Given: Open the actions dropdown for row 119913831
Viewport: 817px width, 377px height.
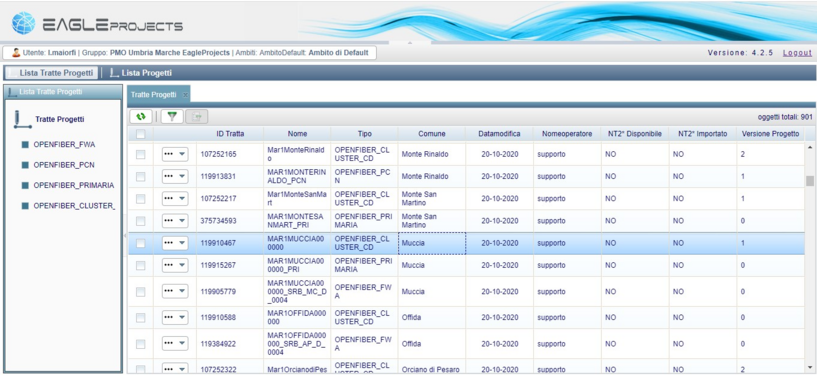Looking at the screenshot, I should (175, 177).
